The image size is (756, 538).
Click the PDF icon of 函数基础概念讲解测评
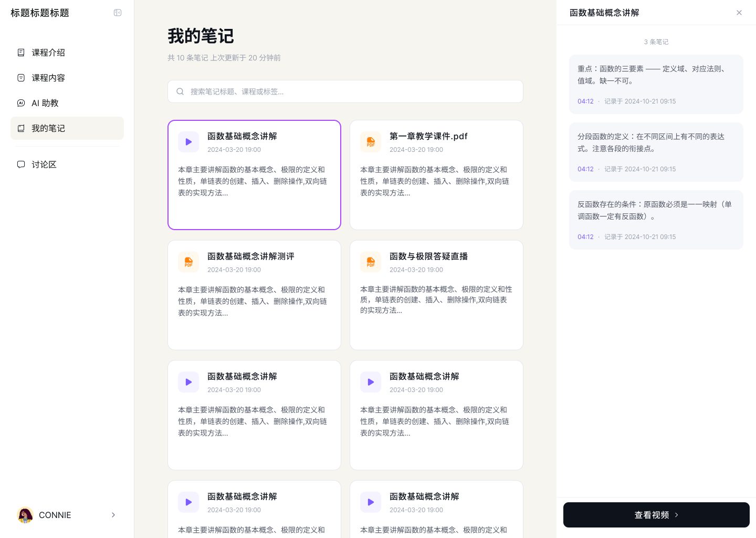(x=188, y=262)
